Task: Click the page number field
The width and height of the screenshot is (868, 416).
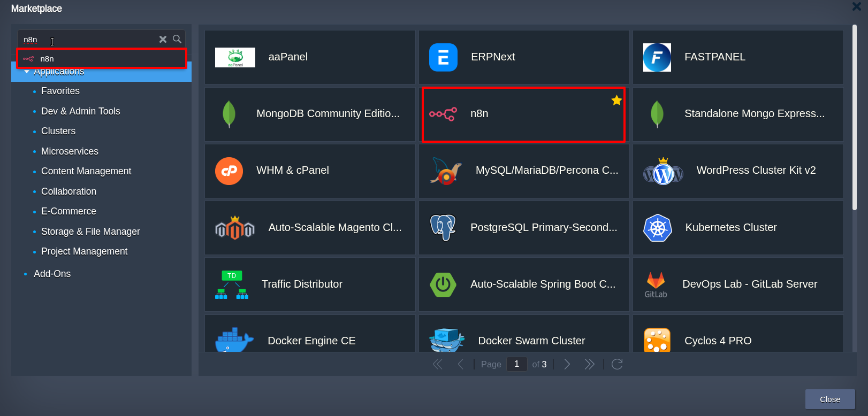Action: pyautogui.click(x=516, y=364)
